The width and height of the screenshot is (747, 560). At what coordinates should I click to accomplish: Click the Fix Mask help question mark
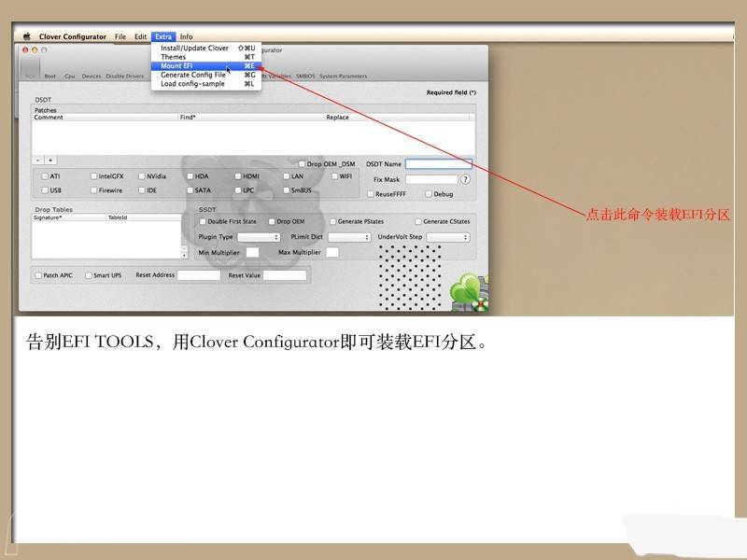(x=465, y=179)
